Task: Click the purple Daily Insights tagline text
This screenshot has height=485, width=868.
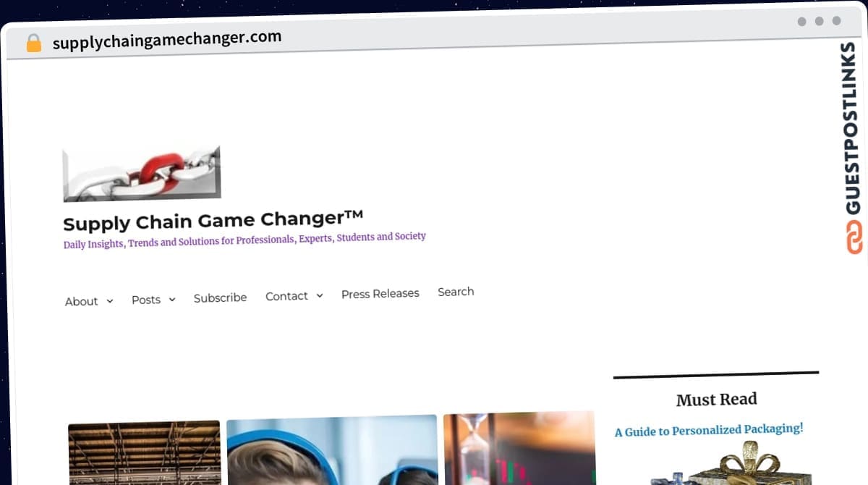Action: [244, 240]
